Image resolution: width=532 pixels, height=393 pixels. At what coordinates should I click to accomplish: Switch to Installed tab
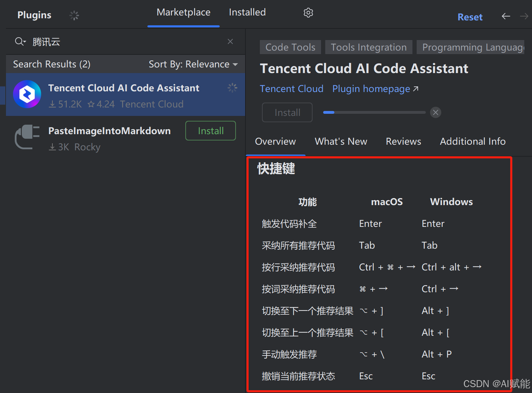[x=247, y=12]
